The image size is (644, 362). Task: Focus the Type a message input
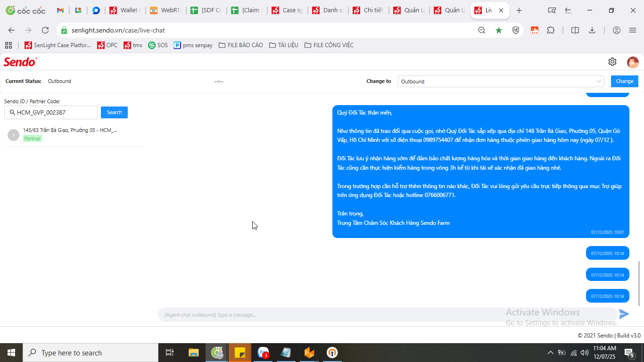pyautogui.click(x=387, y=314)
